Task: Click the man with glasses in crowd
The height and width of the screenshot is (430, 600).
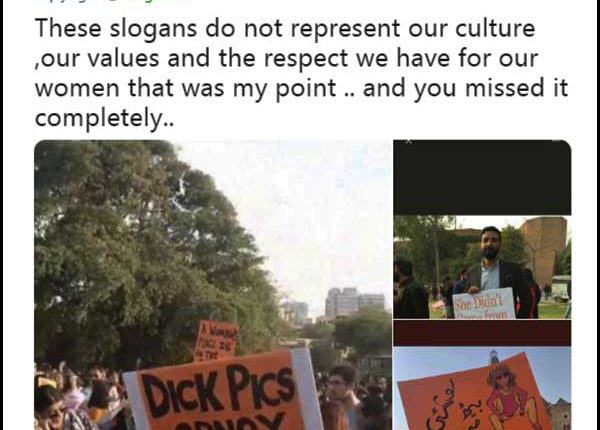Action: [x=344, y=396]
